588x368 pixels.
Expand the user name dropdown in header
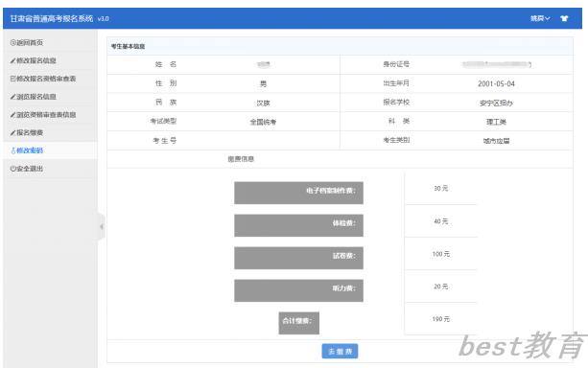[540, 18]
